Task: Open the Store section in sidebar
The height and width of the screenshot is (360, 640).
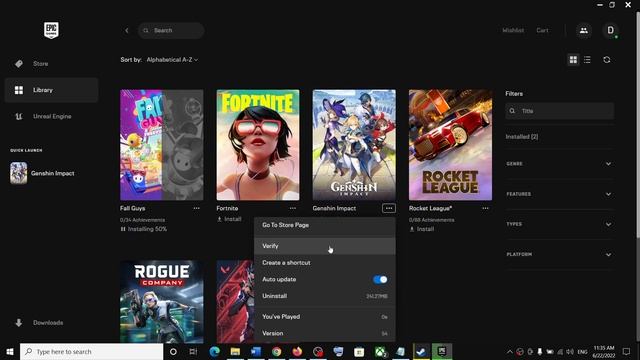Action: pyautogui.click(x=51, y=64)
